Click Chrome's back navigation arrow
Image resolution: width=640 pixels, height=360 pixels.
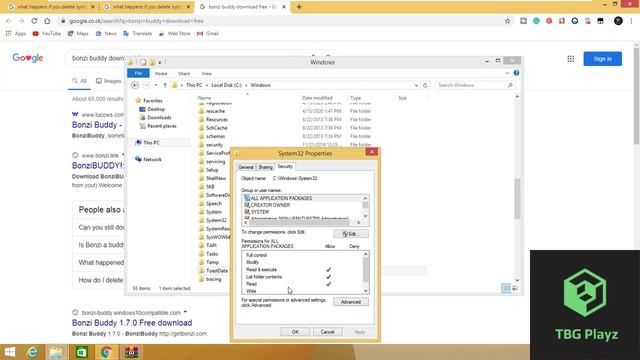click(9, 21)
